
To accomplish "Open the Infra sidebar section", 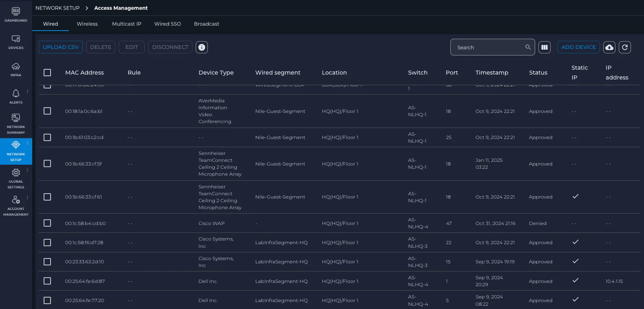I will click(16, 69).
